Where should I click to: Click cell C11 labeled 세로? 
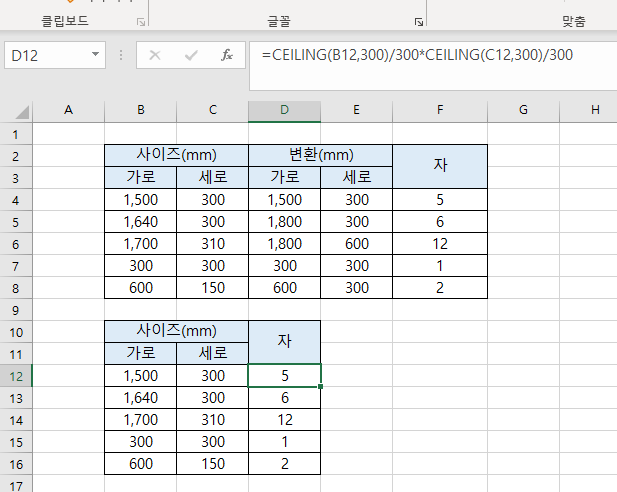click(x=212, y=353)
